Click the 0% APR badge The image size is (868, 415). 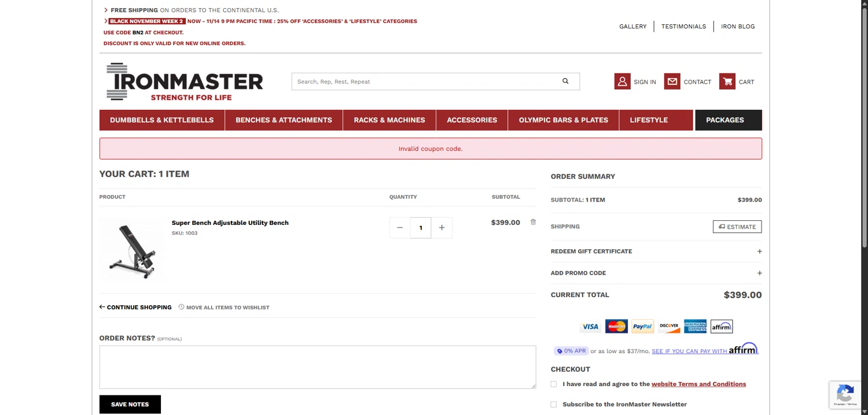[571, 351]
